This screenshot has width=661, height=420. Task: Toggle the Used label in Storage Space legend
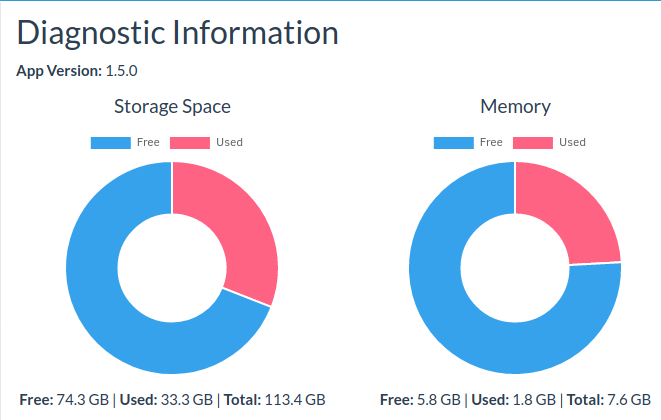[229, 142]
